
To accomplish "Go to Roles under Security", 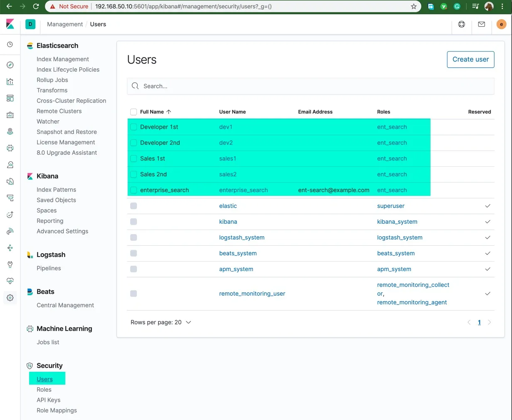I will (x=44, y=390).
